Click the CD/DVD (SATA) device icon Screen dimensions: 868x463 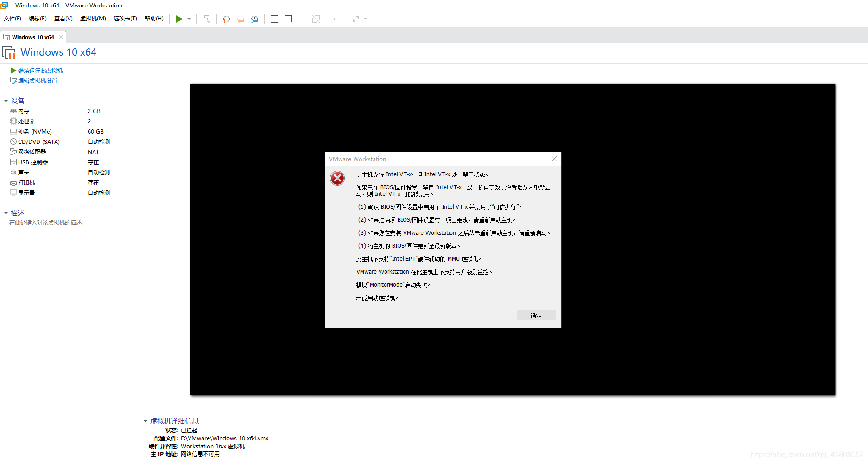click(x=13, y=141)
